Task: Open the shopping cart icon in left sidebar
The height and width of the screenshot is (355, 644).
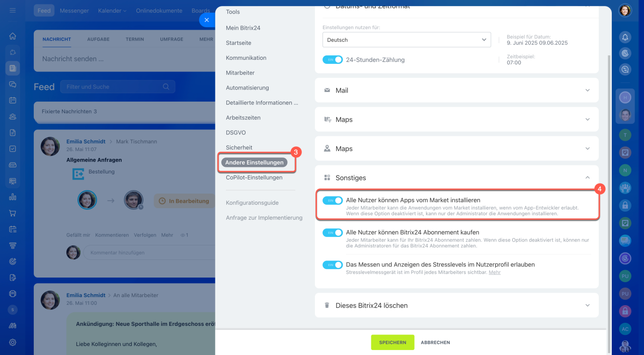Action: 13,213
